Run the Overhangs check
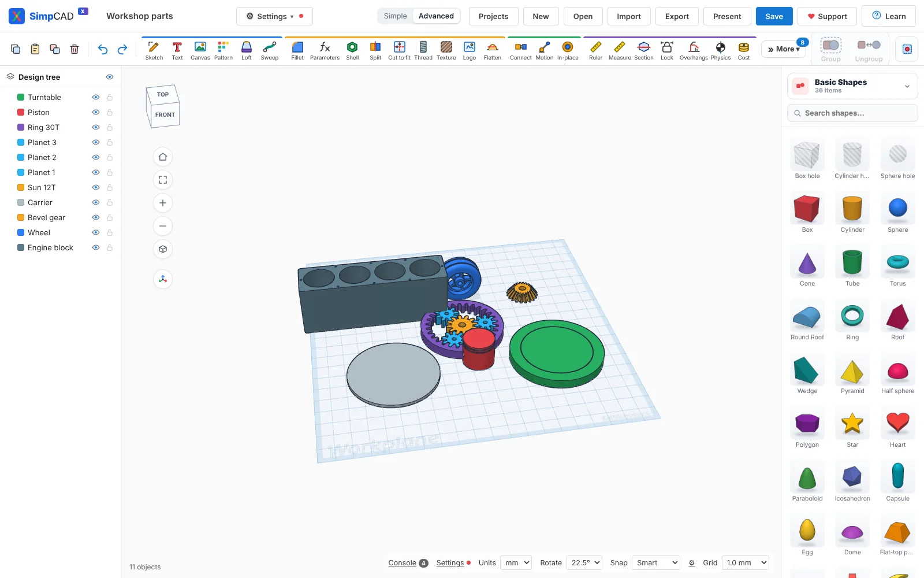The width and height of the screenshot is (924, 578). 694,50
